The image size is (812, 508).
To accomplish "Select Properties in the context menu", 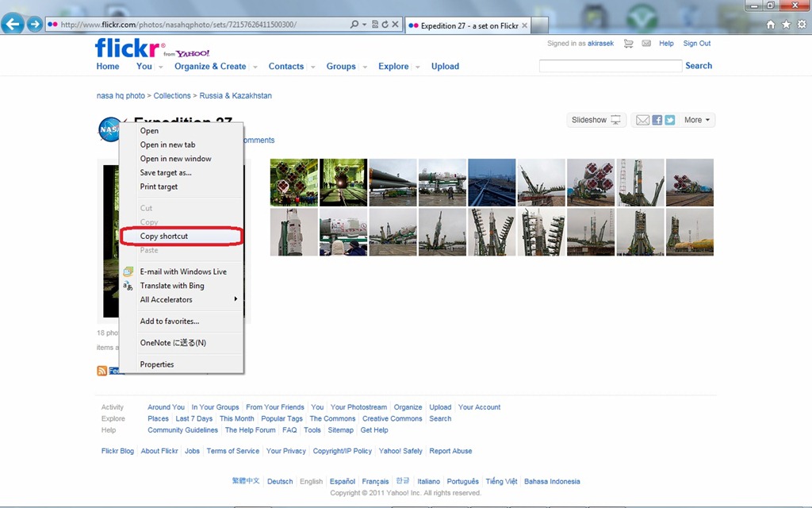I will tap(157, 364).
